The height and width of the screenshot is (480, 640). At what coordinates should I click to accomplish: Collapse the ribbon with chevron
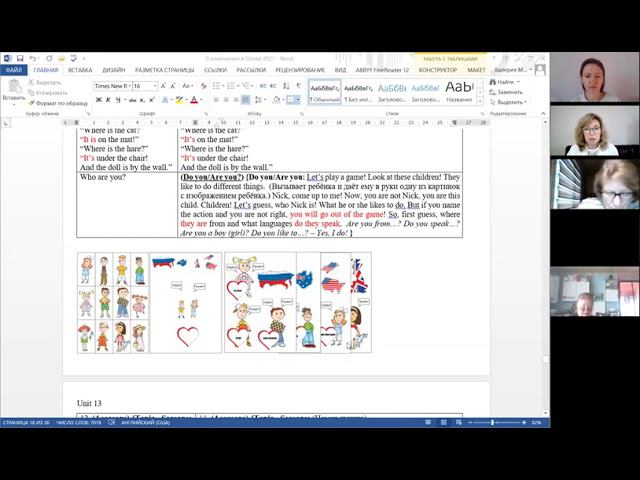(543, 113)
